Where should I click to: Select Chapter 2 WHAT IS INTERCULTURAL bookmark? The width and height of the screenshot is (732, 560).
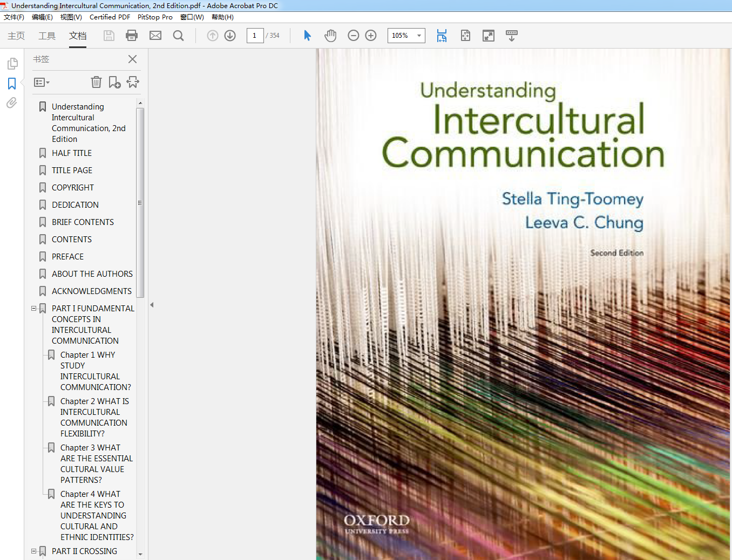pyautogui.click(x=94, y=418)
